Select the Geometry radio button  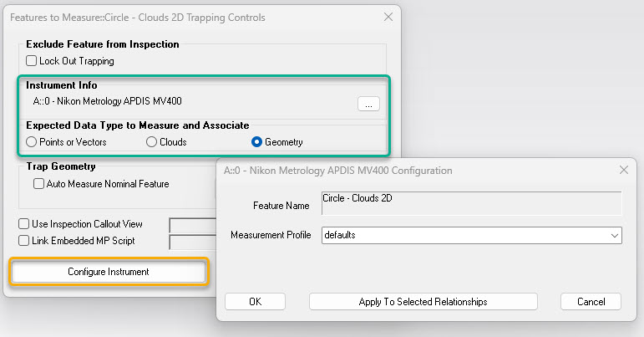tap(256, 142)
